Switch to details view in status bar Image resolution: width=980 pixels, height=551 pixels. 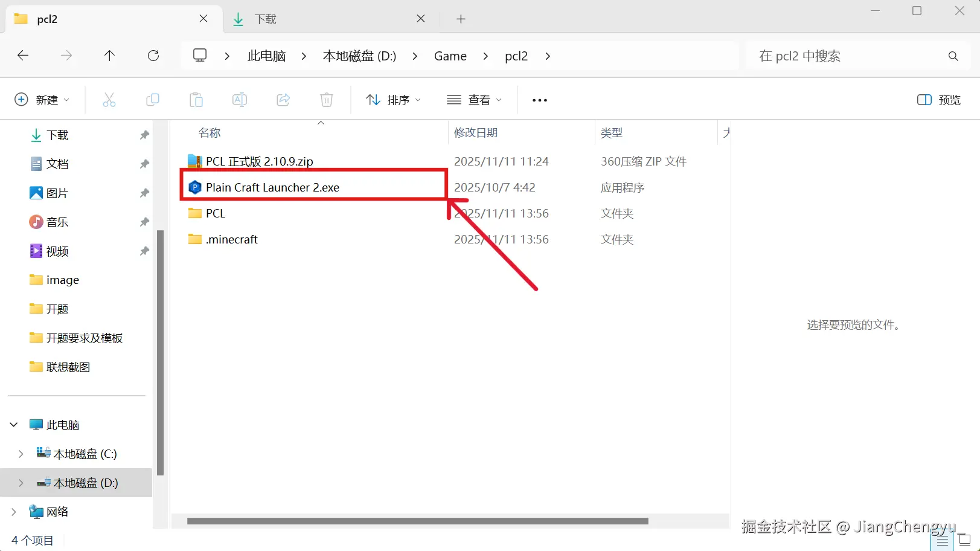943,540
